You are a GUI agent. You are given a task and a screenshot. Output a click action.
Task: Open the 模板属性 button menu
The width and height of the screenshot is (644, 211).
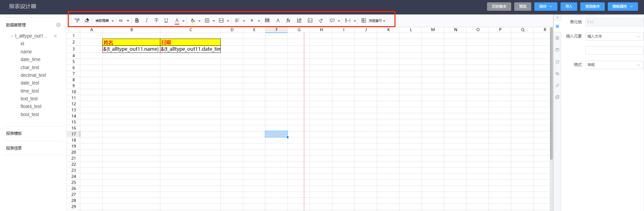[x=623, y=6]
